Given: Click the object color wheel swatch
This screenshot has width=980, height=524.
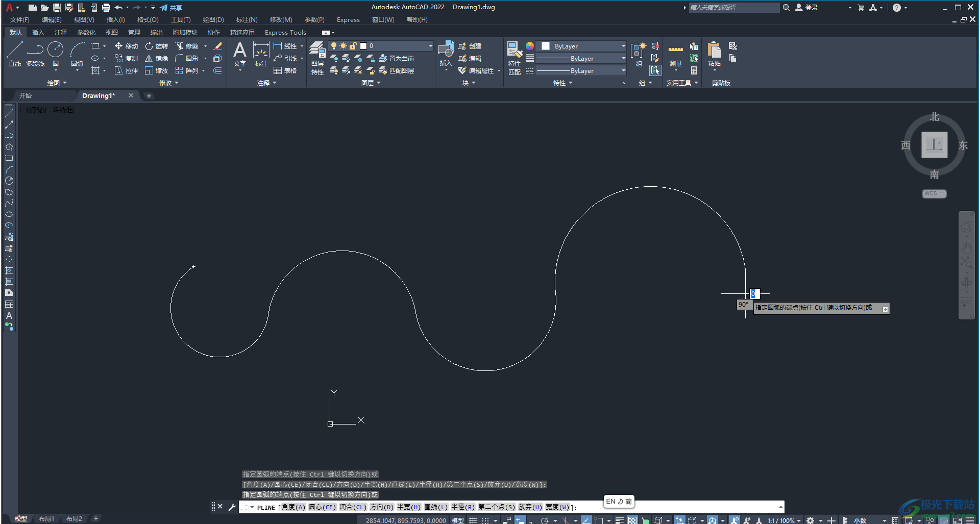Looking at the screenshot, I should pos(530,46).
